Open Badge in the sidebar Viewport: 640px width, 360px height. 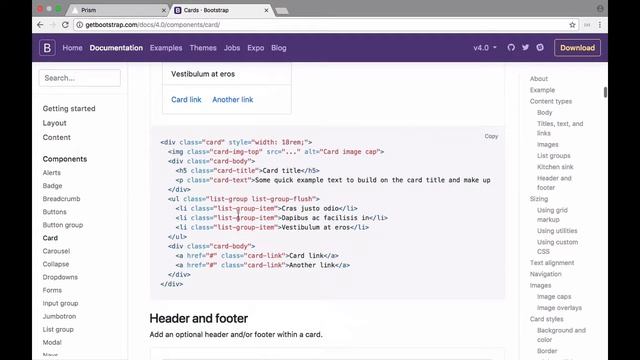(x=52, y=186)
